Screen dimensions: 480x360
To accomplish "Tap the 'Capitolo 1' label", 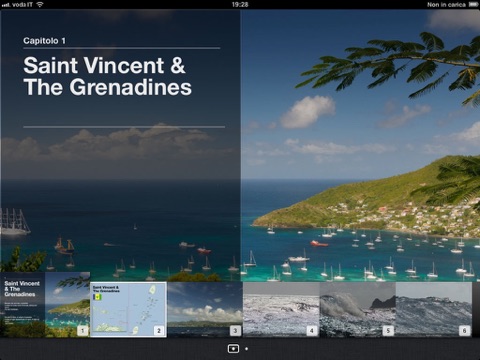I will [44, 41].
